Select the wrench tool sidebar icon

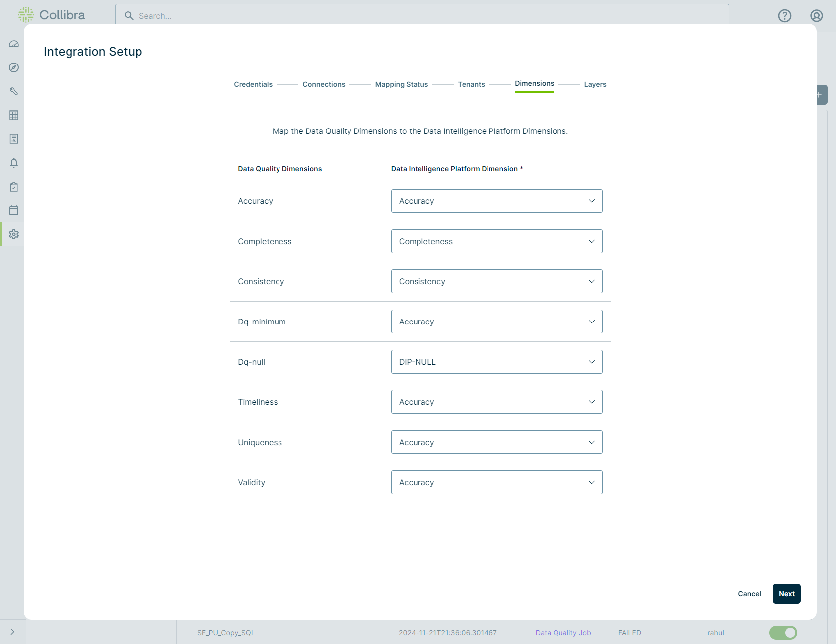click(x=14, y=91)
